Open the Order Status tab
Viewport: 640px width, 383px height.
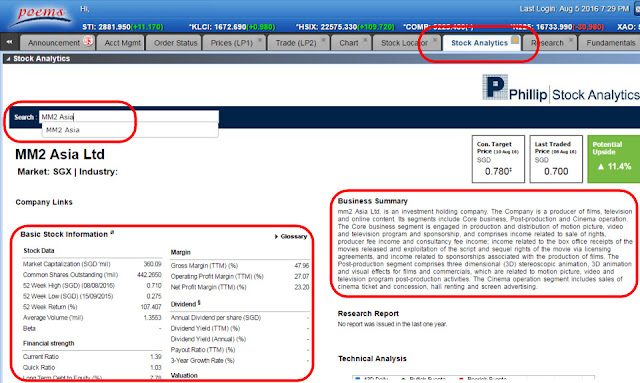click(x=176, y=43)
